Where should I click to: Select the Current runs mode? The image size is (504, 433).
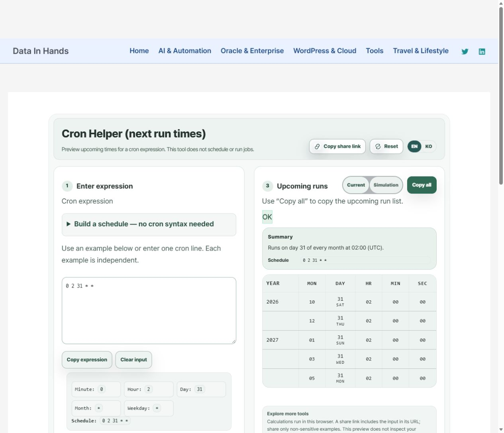(356, 185)
